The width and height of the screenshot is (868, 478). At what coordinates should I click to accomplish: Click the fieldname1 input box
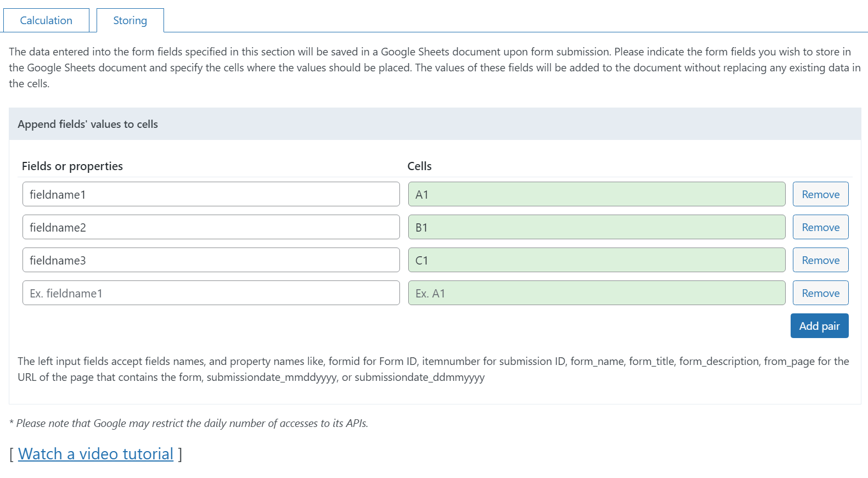pyautogui.click(x=211, y=194)
